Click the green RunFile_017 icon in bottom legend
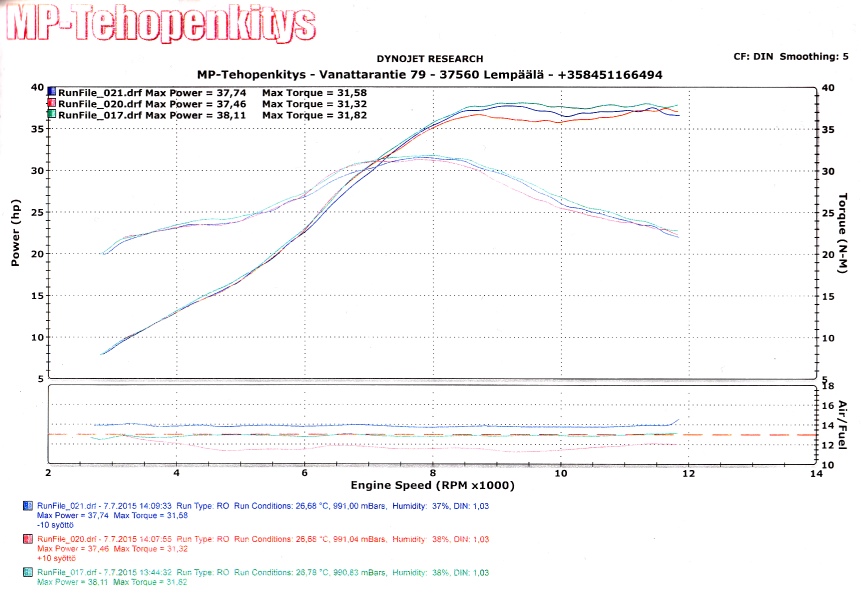 (27, 571)
